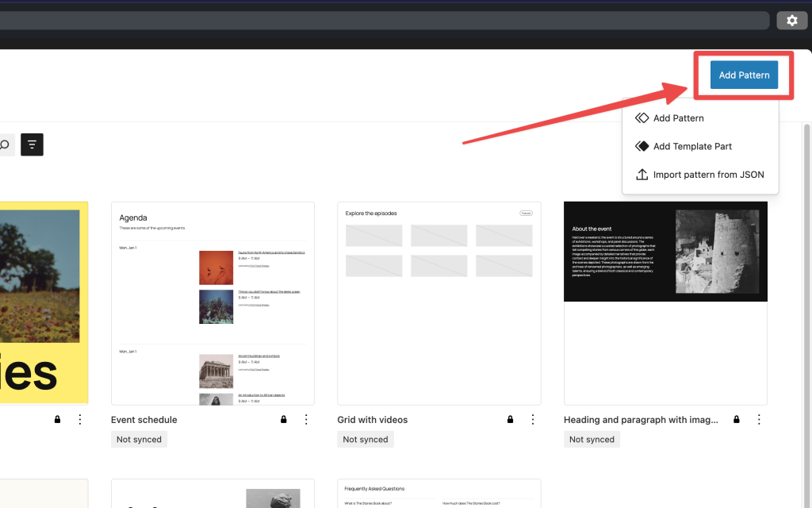This screenshot has width=812, height=508.
Task: Click the filter and sort icon
Action: [x=31, y=144]
